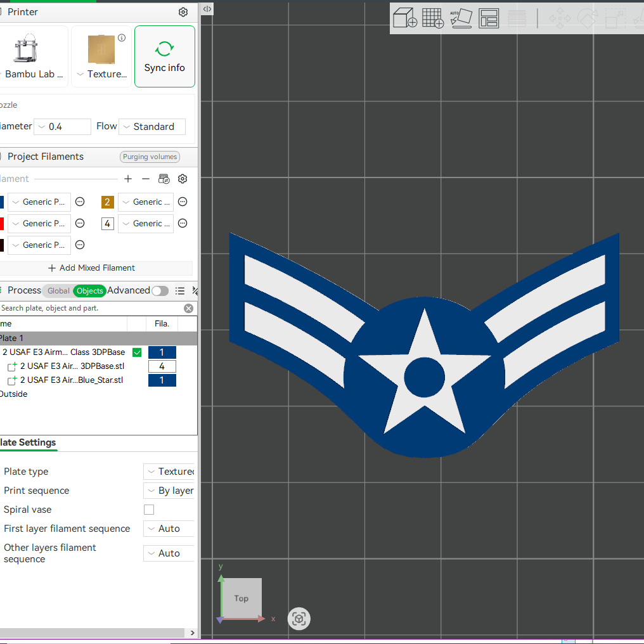Open Other layers filament sequence dropdown
This screenshot has width=644, height=644.
(169, 553)
